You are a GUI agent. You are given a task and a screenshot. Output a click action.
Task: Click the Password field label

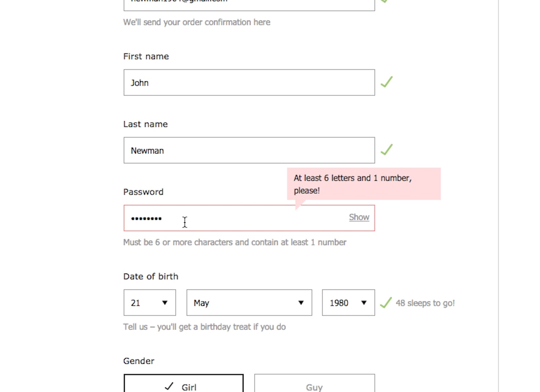point(143,192)
